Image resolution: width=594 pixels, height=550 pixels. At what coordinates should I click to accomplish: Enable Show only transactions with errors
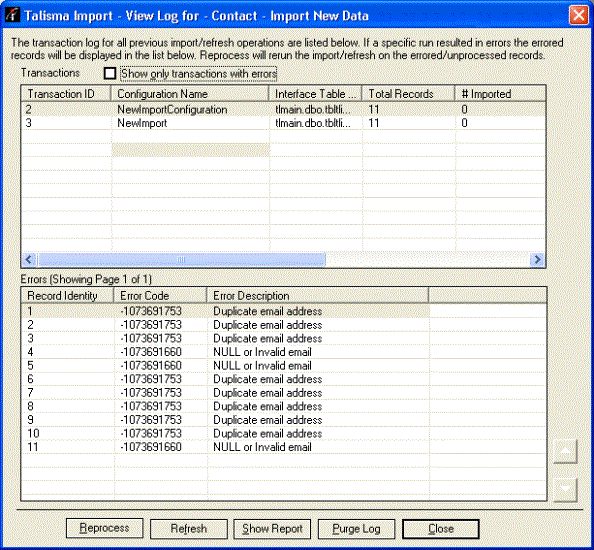tap(110, 73)
